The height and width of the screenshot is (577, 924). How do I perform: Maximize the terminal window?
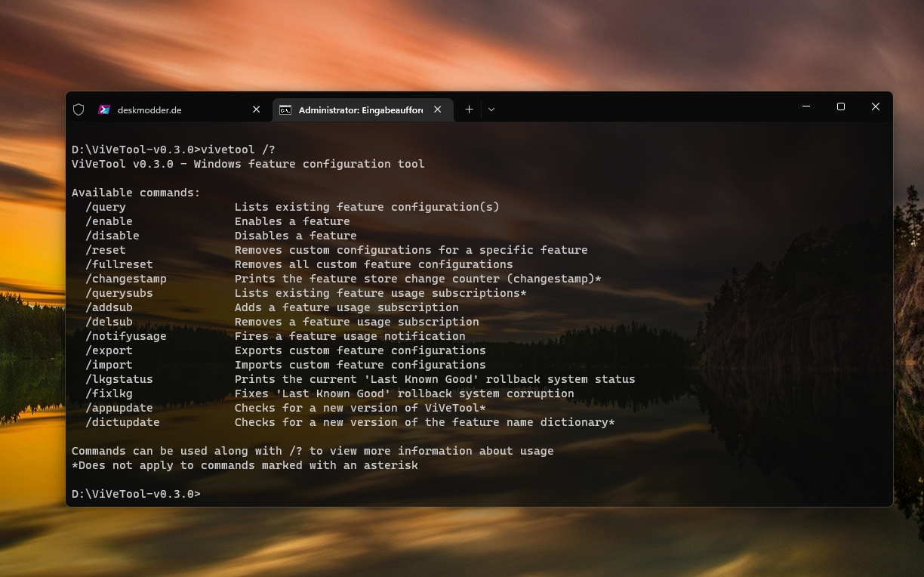point(841,106)
